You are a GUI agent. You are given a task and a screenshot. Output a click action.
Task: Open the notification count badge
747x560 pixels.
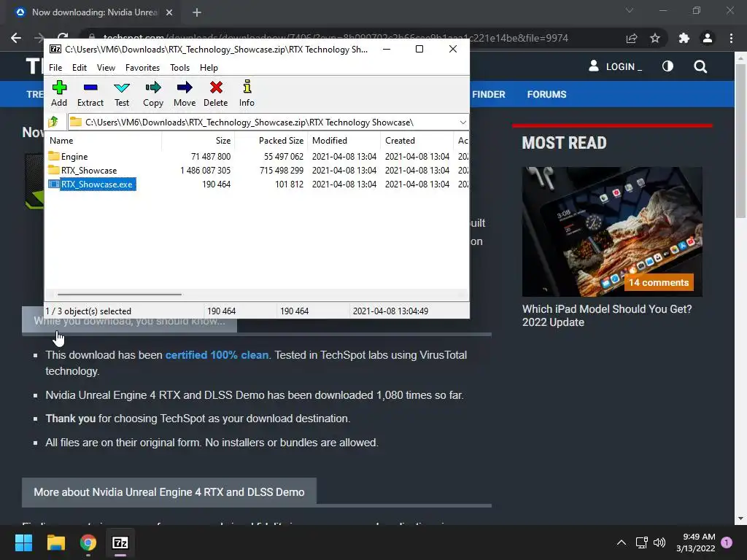tap(727, 542)
